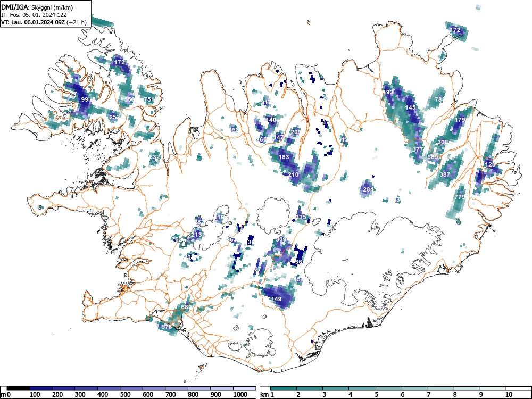Click the 'km 1' label on the kilometer scale
This screenshot has height=399, width=532.
point(268,395)
